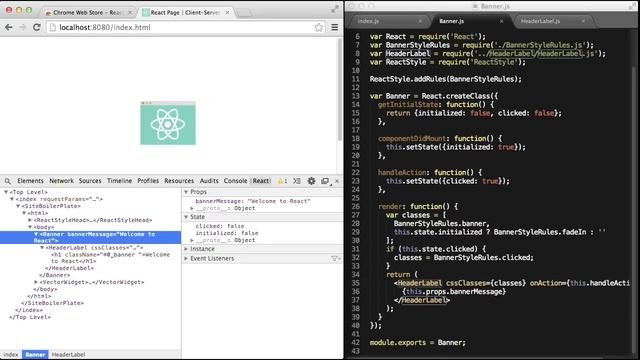Collapse the HeaderLabel cssClasses node
Viewport: 640px width, 360px height.
click(x=42, y=248)
